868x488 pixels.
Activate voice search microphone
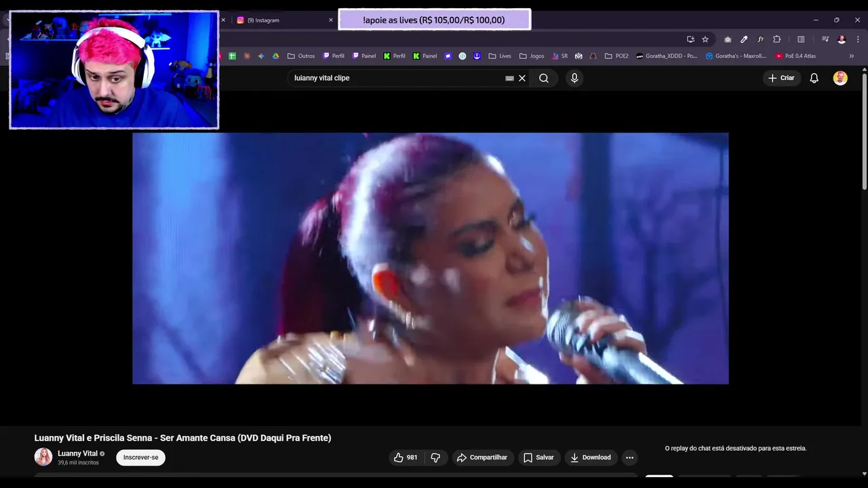pyautogui.click(x=574, y=78)
